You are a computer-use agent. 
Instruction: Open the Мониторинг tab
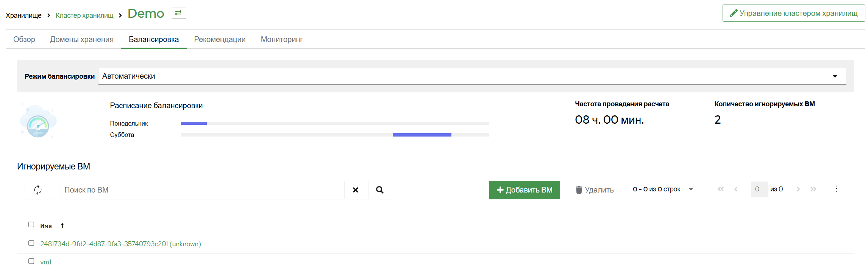pyautogui.click(x=282, y=39)
